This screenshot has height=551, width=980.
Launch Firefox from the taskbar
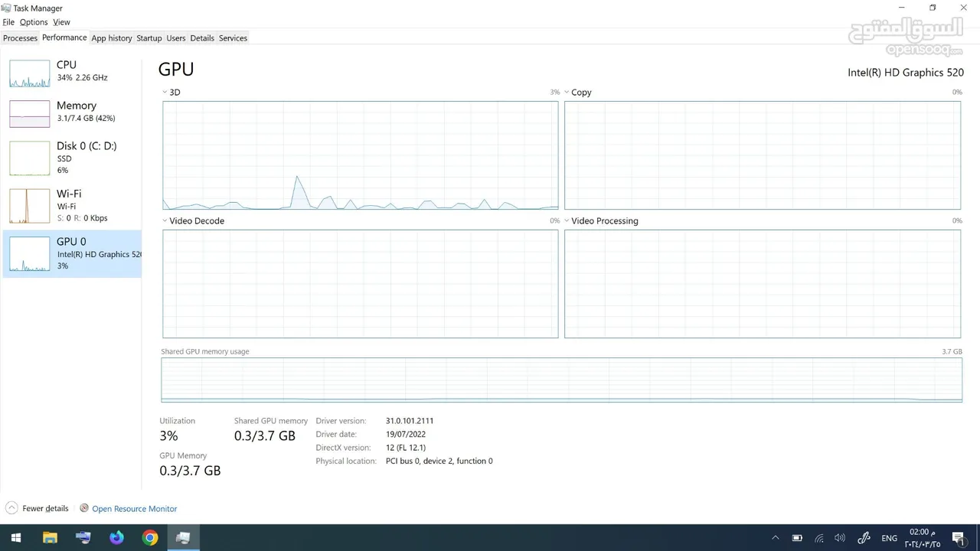click(116, 537)
